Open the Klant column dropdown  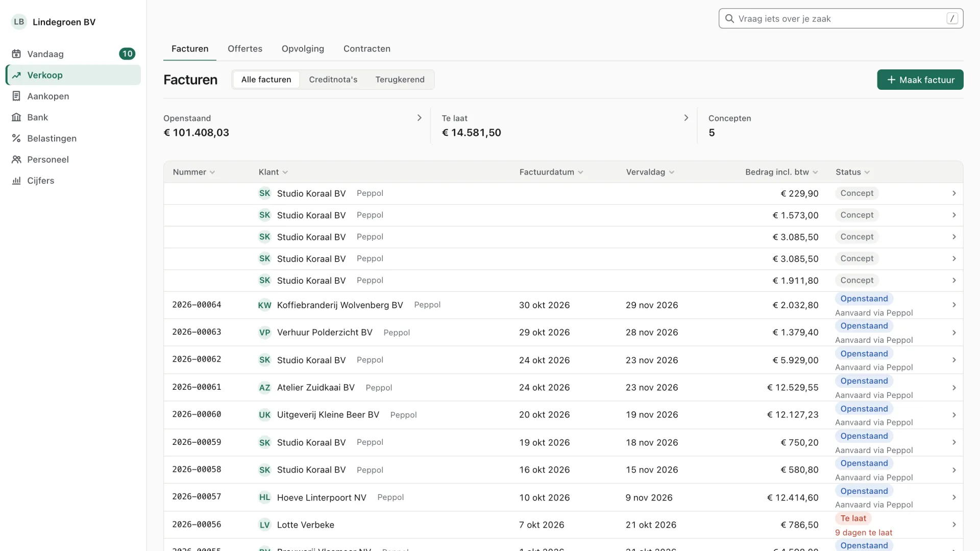click(273, 172)
